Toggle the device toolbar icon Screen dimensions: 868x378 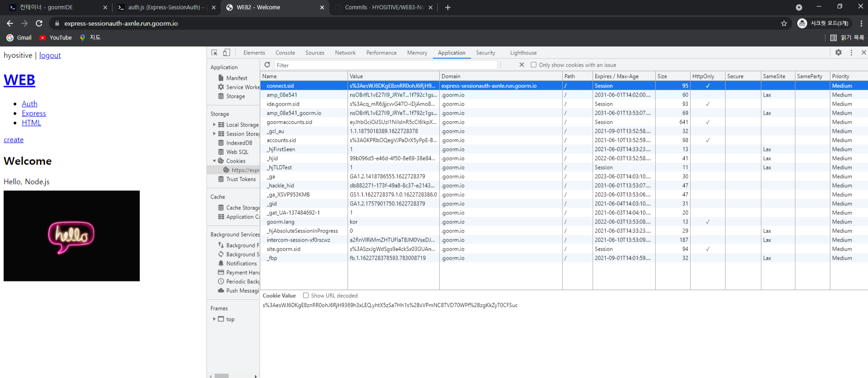point(226,53)
